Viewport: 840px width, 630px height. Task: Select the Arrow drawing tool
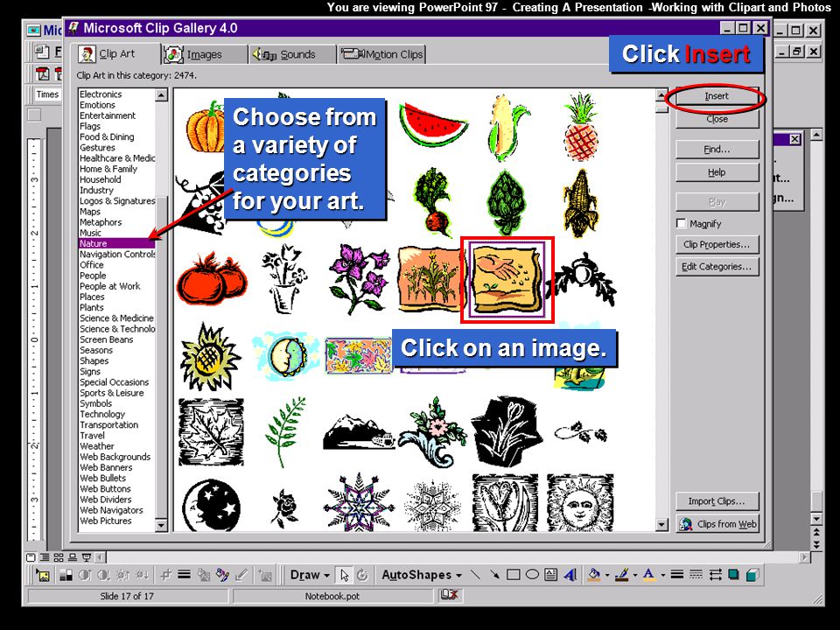[x=495, y=575]
